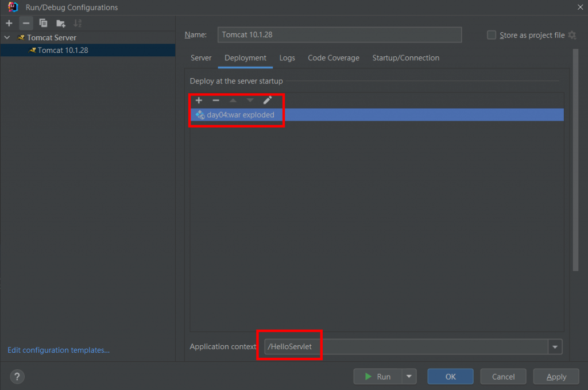Click the Tomcat Server group icon
Image resolution: width=588 pixels, height=390 pixels.
pos(21,37)
